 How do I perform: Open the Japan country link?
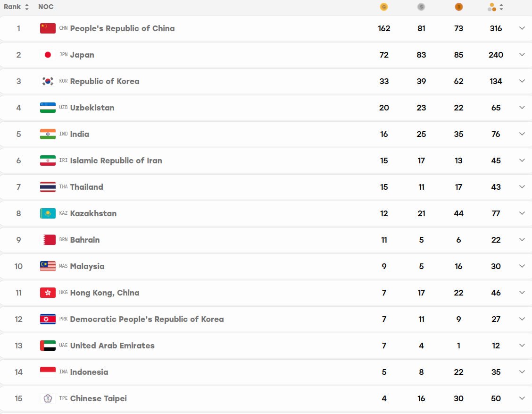coord(82,55)
